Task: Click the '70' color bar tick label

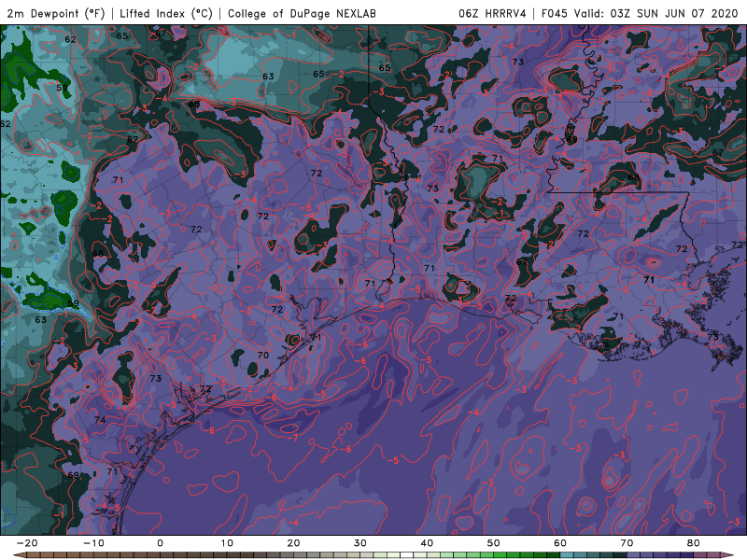Action: point(627,543)
